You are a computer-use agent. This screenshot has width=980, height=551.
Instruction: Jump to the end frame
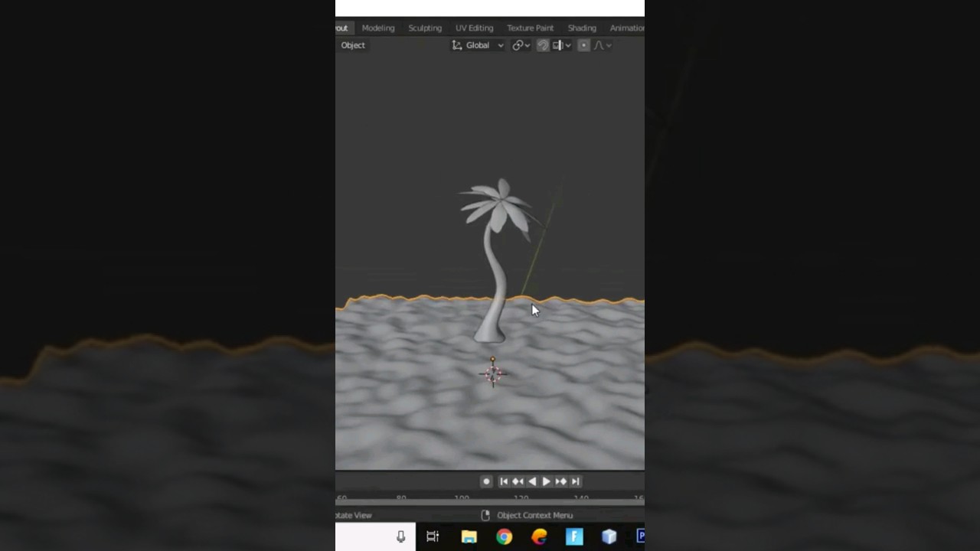pos(575,481)
